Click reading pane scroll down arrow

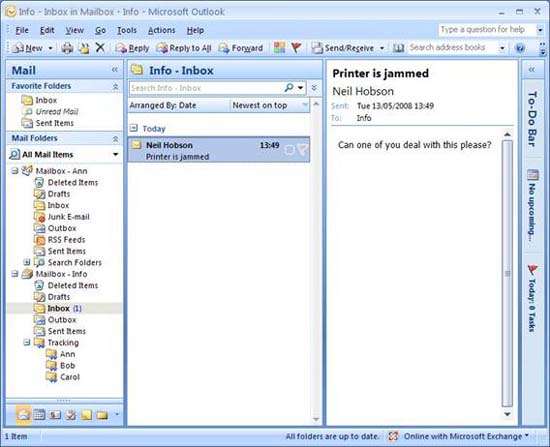tap(507, 414)
